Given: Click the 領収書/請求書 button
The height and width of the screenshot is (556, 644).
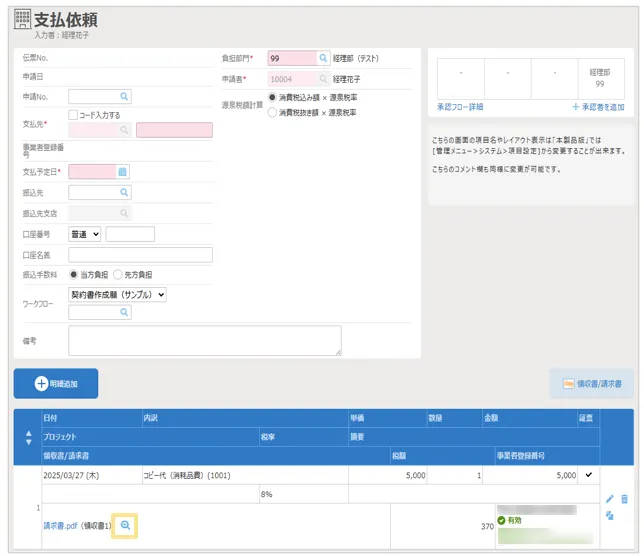Looking at the screenshot, I should [x=591, y=383].
